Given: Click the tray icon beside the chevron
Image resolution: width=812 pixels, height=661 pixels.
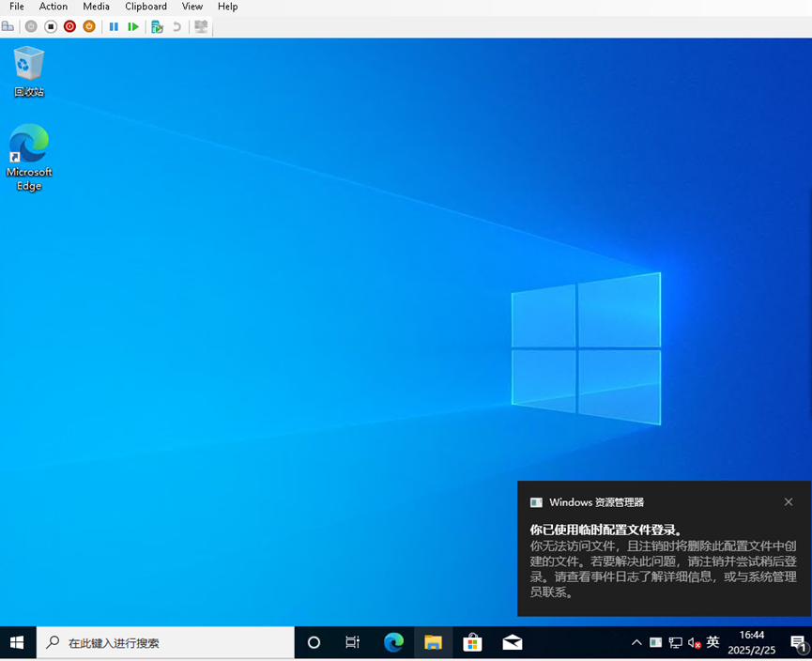Looking at the screenshot, I should pos(655,643).
